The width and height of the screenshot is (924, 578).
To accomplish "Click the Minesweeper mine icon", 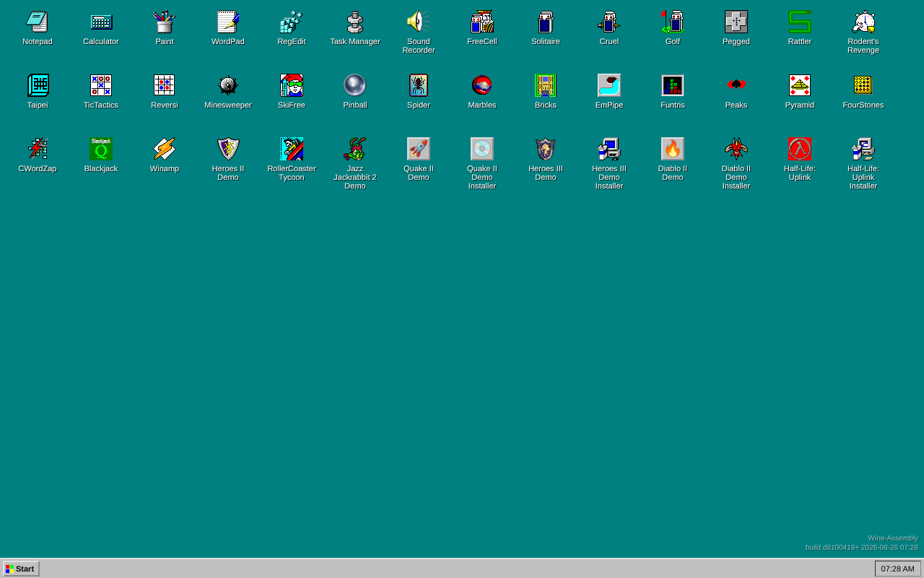I will tap(228, 85).
